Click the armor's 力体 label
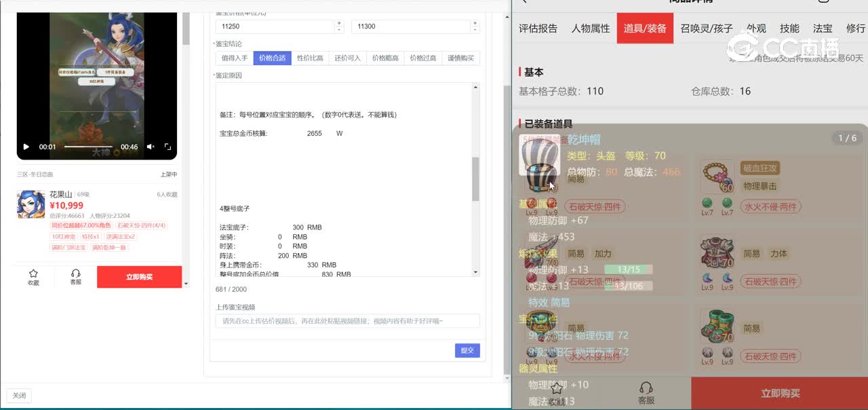The width and height of the screenshot is (868, 410). click(778, 253)
